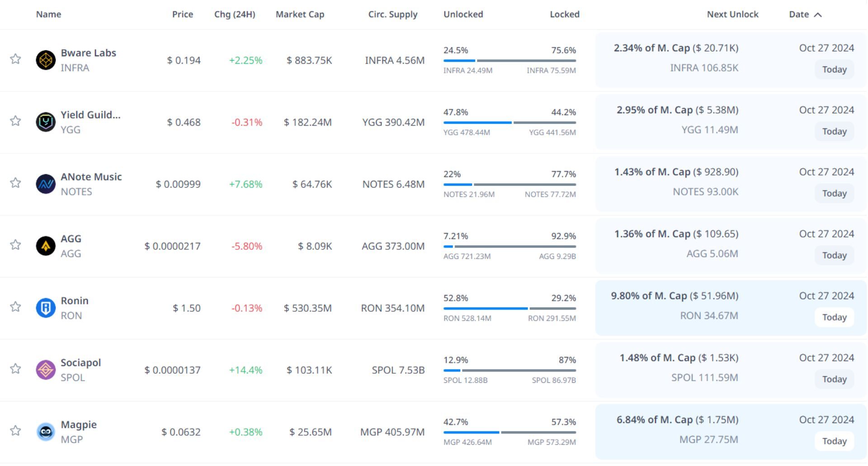The height and width of the screenshot is (466, 868).
Task: Click the AGG token logo icon
Action: tap(46, 246)
